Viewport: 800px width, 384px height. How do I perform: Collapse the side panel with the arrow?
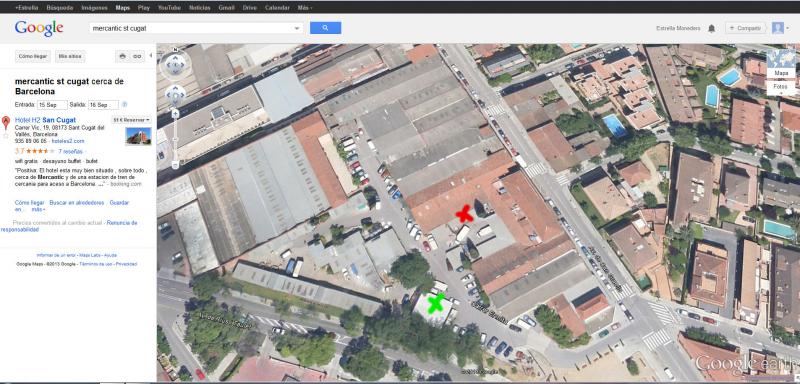point(151,56)
